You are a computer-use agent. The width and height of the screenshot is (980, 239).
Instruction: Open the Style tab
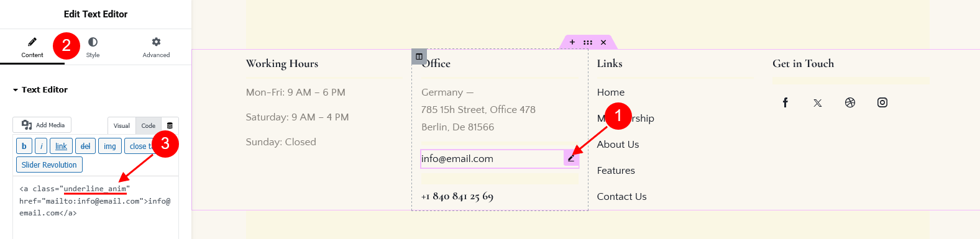coord(93,47)
